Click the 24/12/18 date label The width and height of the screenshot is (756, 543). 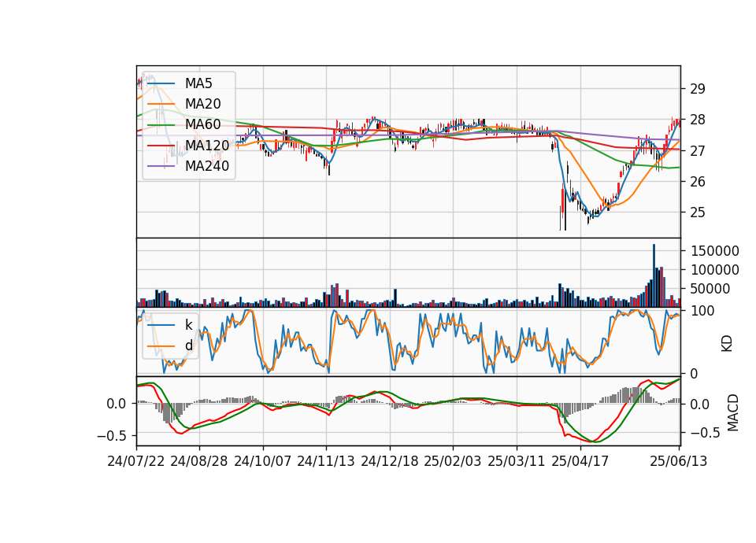pos(390,461)
